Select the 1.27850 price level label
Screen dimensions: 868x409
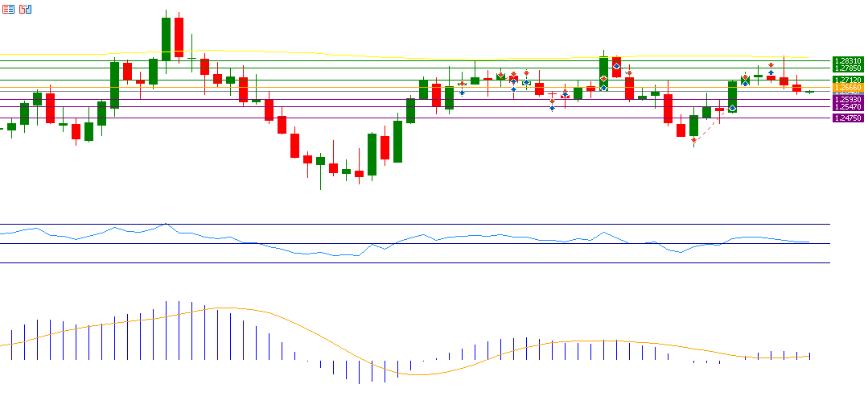848,68
